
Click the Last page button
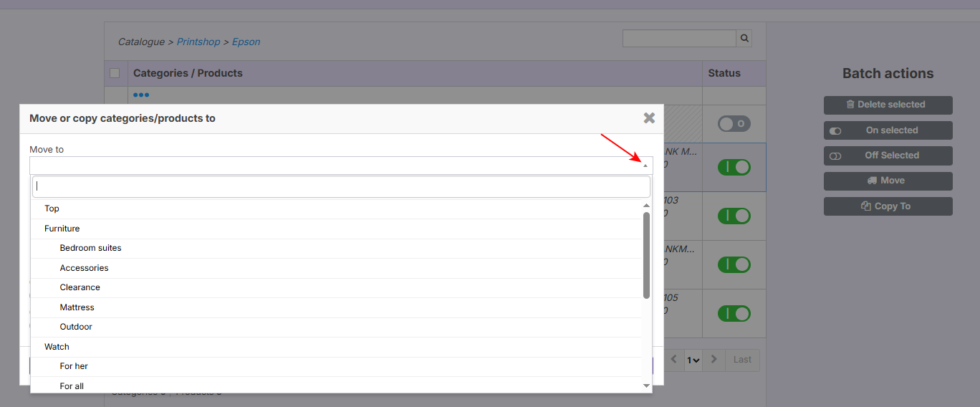pyautogui.click(x=742, y=360)
